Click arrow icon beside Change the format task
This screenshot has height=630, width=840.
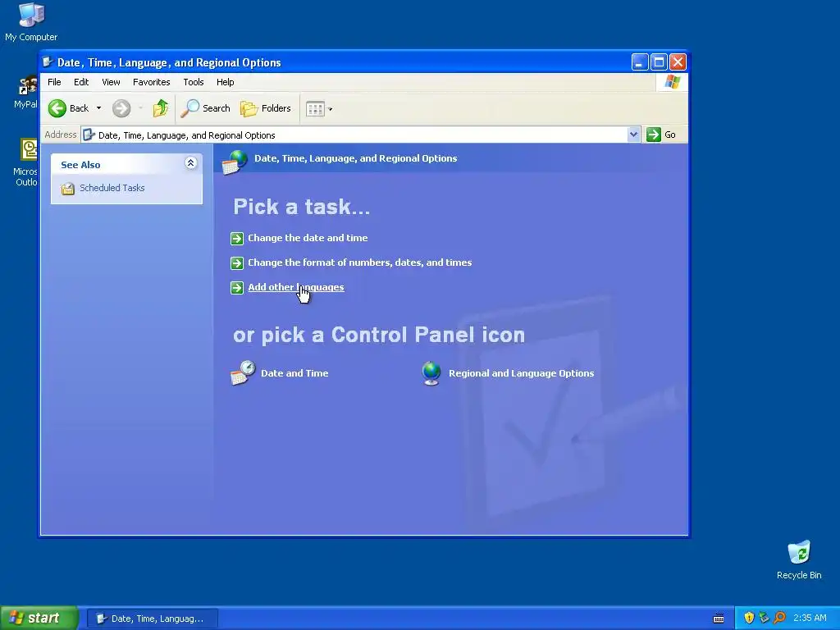237,263
